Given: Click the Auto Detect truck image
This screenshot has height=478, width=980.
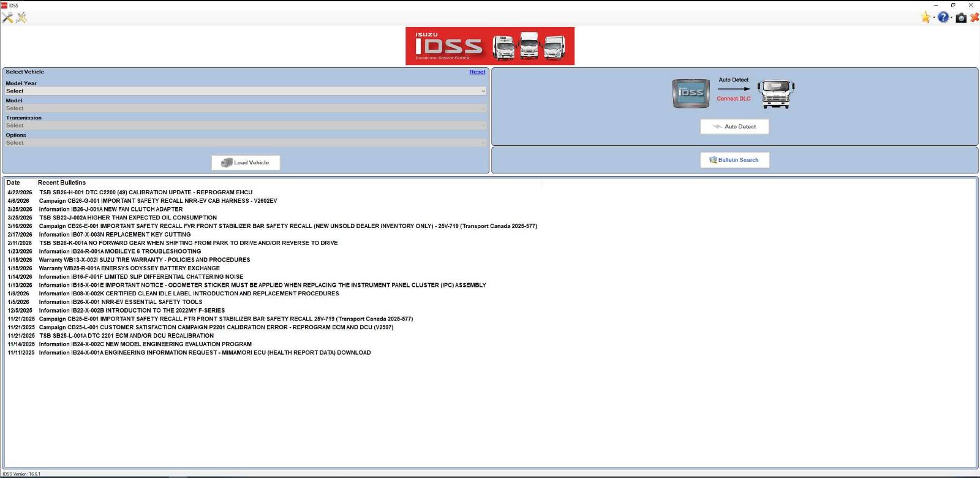Looking at the screenshot, I should click(x=776, y=94).
